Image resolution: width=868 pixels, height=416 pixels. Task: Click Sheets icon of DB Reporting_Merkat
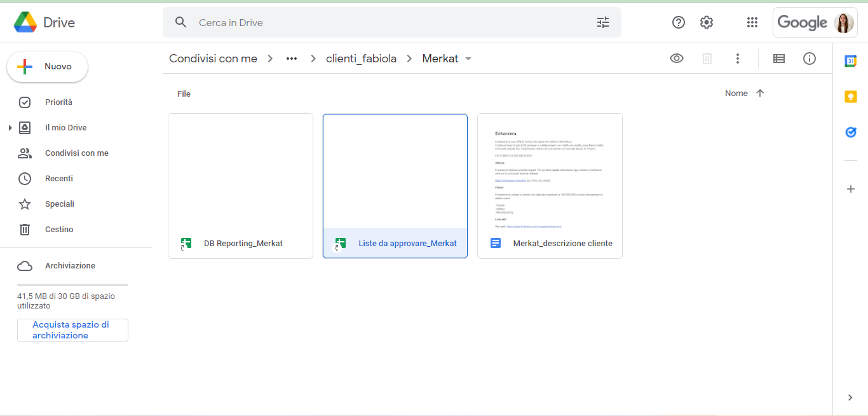click(186, 244)
